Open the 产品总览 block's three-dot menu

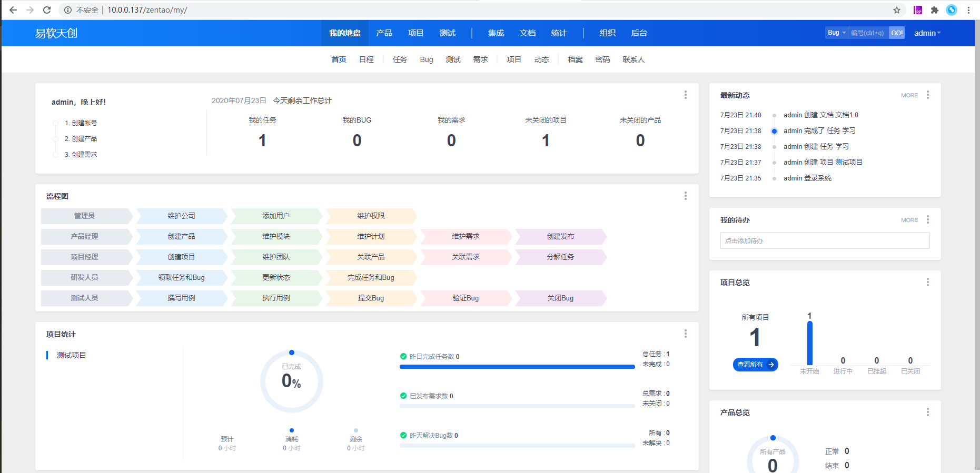click(927, 412)
